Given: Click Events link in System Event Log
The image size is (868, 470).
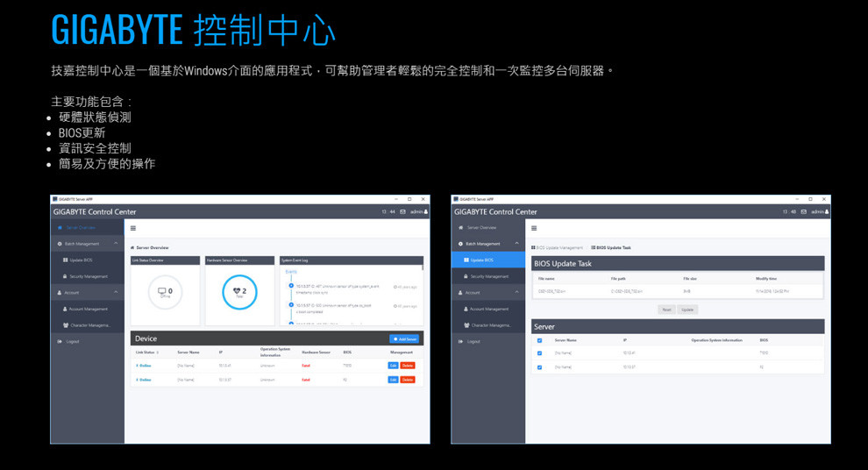Looking at the screenshot, I should pos(291,272).
